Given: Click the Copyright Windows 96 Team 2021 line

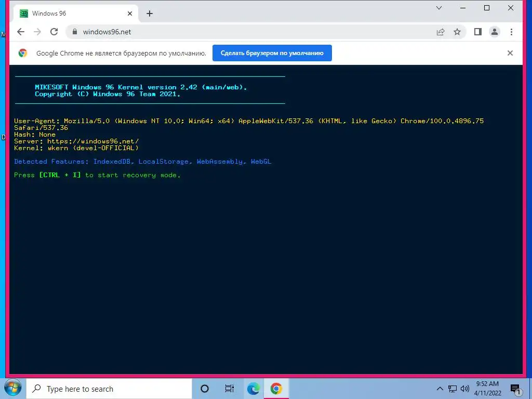Looking at the screenshot, I should tap(107, 94).
